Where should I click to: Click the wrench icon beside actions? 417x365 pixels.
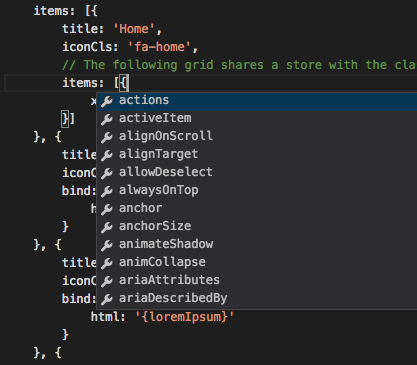tap(107, 101)
